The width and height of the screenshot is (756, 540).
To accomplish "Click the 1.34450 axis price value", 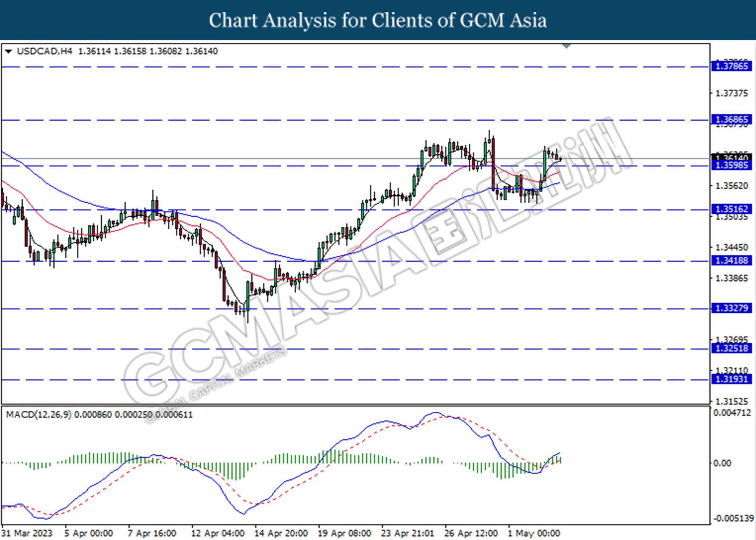I will (731, 247).
